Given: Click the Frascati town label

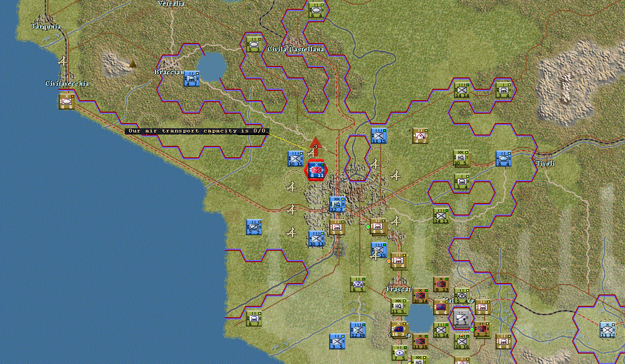Looking at the screenshot, I should point(399,289).
